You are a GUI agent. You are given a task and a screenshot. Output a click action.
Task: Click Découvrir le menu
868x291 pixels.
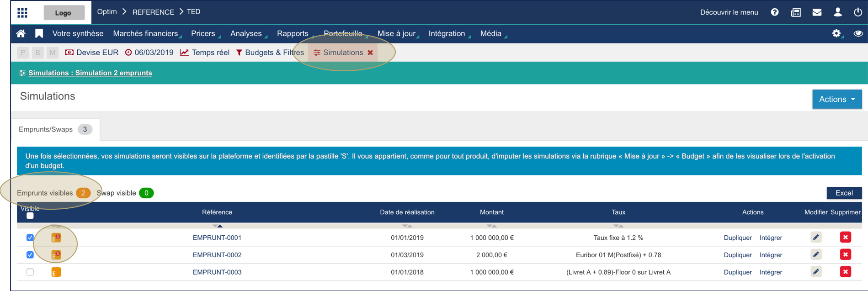[x=729, y=12]
